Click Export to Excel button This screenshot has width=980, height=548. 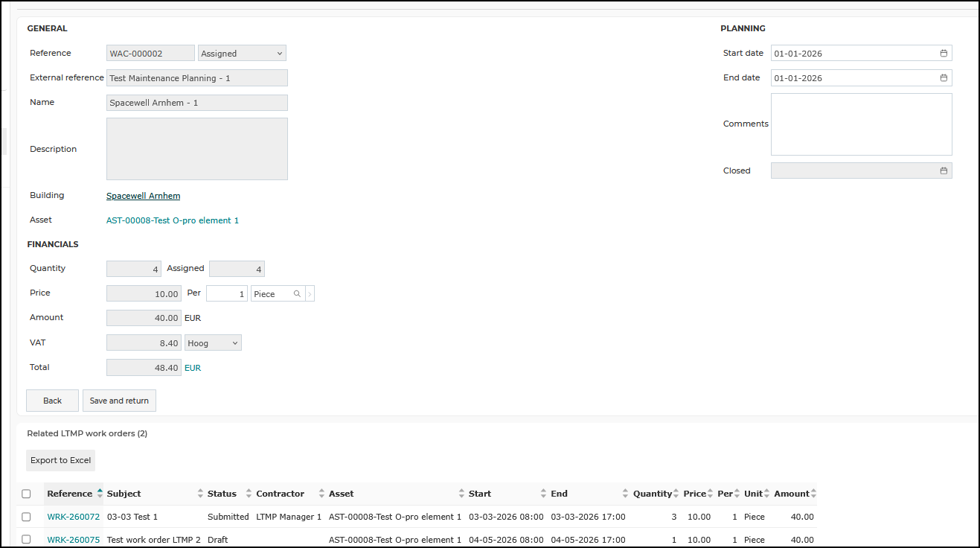[61, 460]
